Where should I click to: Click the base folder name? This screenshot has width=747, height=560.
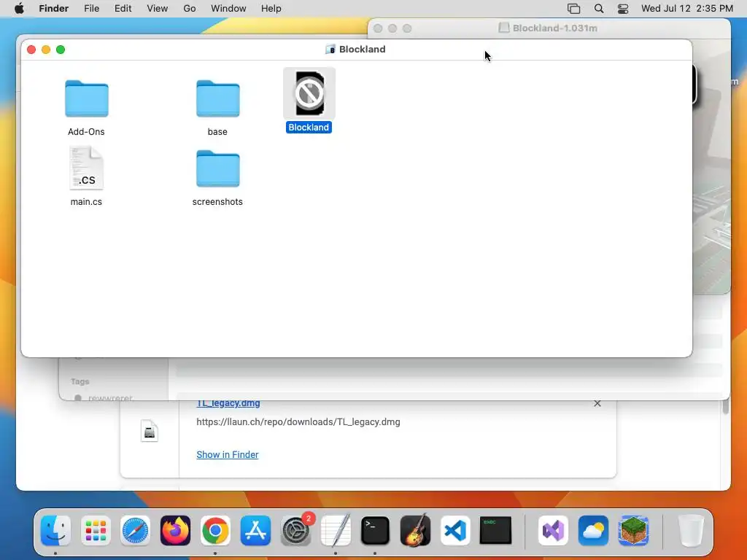[x=217, y=132]
